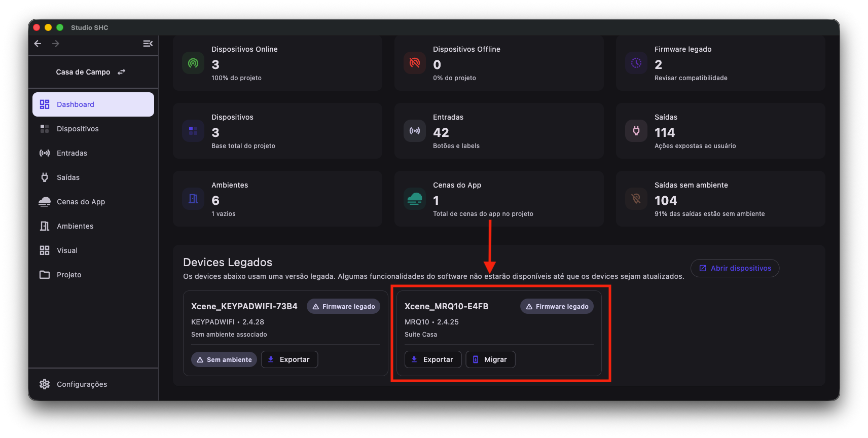
Task: Click the forward navigation arrow
Action: point(56,44)
